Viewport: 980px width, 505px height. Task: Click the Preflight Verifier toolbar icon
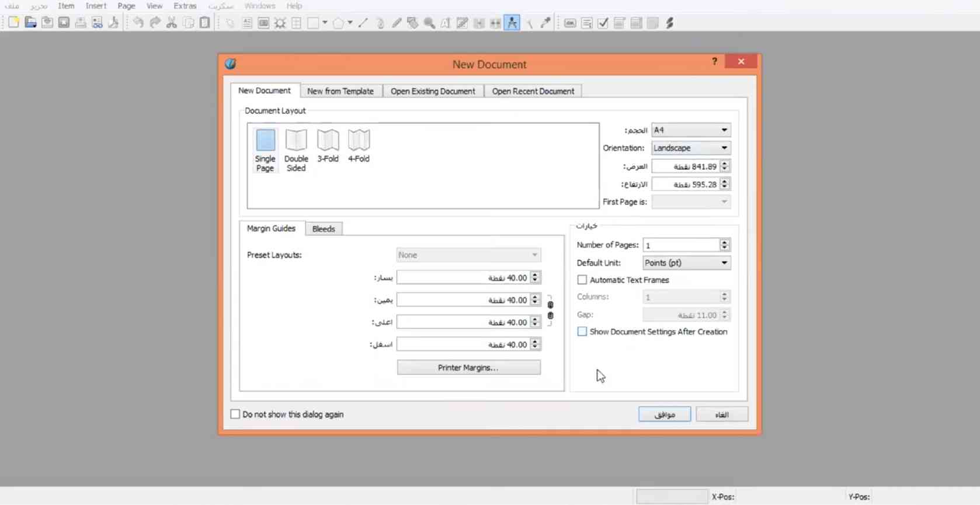tap(97, 23)
